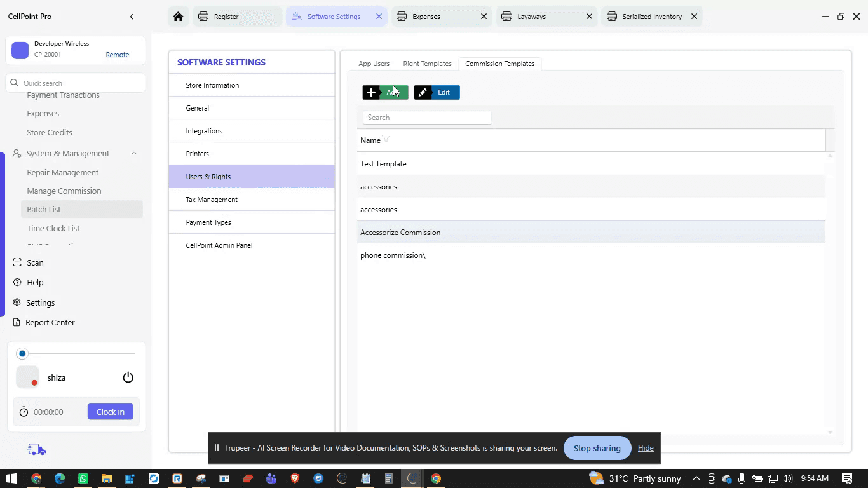Viewport: 868px width, 488px height.
Task: Click the filter funnel beside Name column
Action: tap(386, 139)
